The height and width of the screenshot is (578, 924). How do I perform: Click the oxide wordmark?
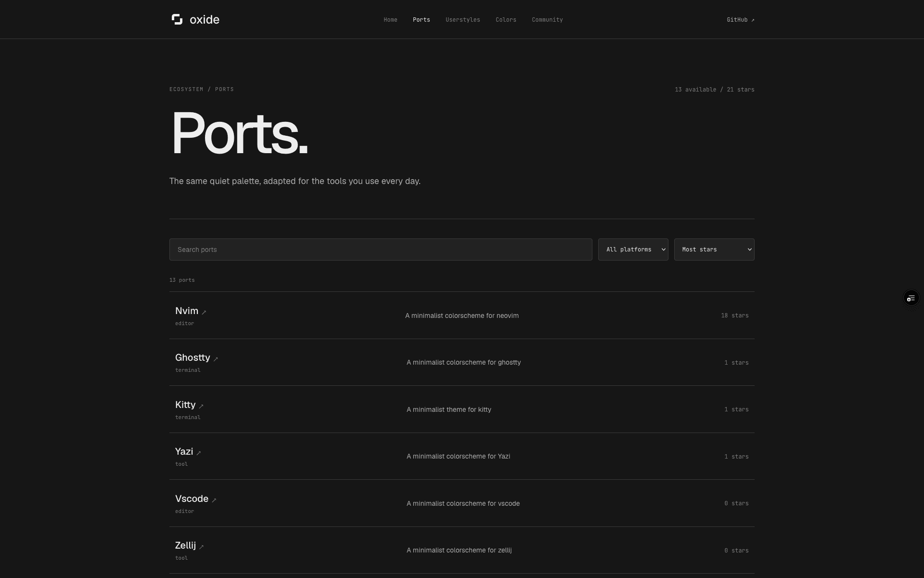click(205, 20)
